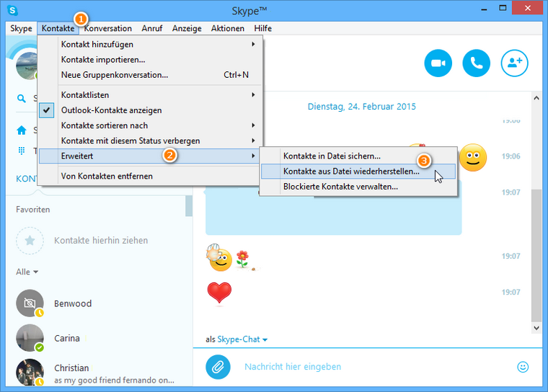Click the red heart emoticon message
Screen dimensions: 548x392
[x=219, y=293]
